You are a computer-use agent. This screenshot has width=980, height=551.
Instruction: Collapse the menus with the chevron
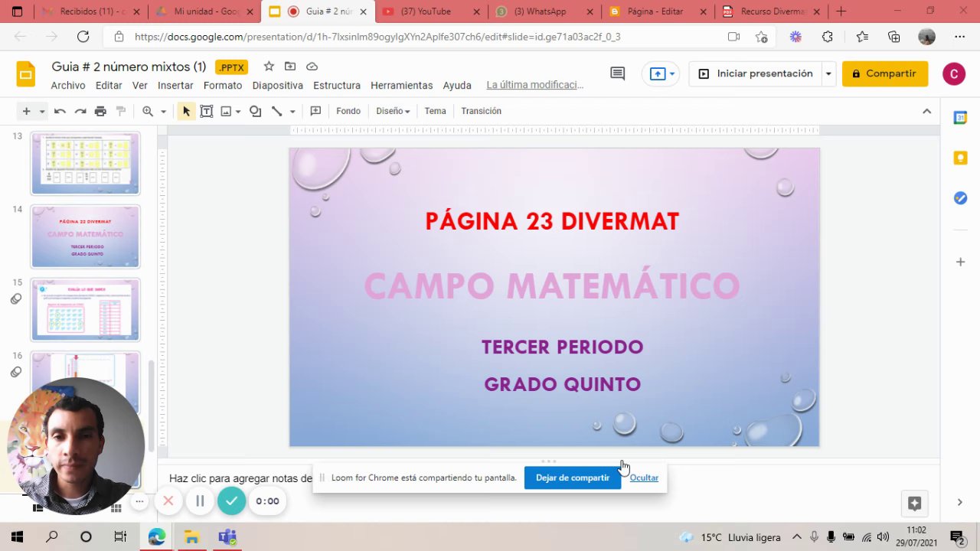(926, 111)
